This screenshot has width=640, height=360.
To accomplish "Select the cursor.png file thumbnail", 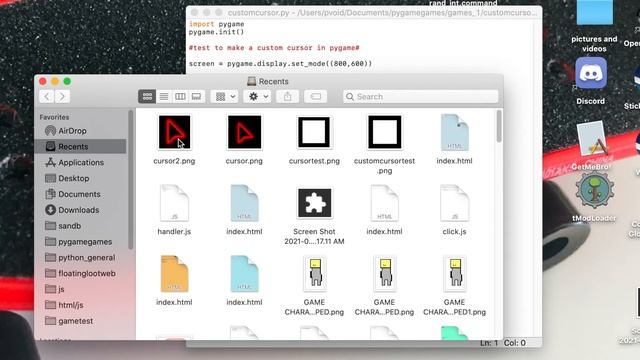I will point(244,132).
